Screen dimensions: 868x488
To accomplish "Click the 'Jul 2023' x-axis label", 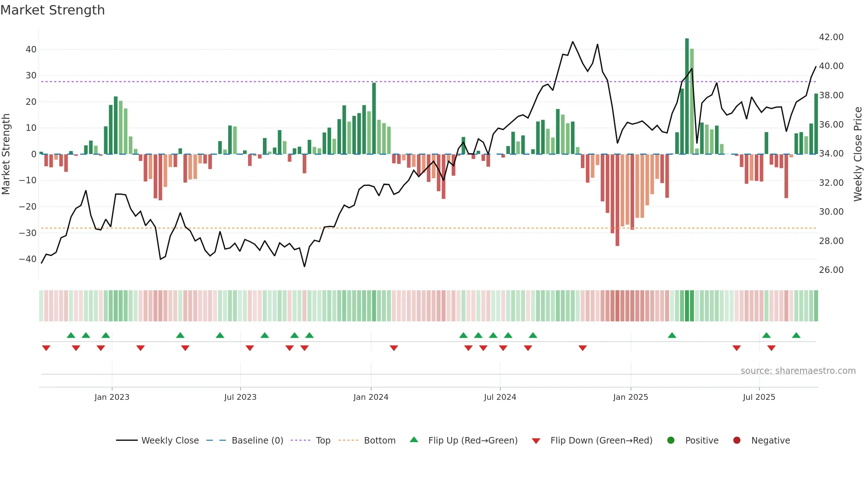I will pyautogui.click(x=240, y=397).
